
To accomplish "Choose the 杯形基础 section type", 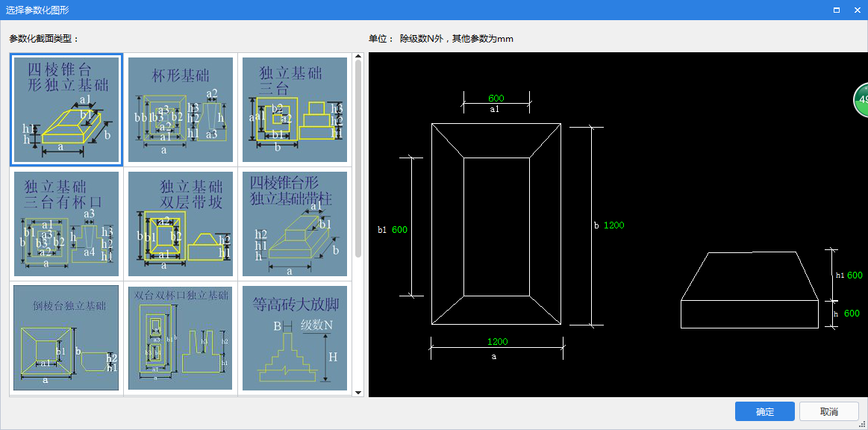I will (181, 110).
